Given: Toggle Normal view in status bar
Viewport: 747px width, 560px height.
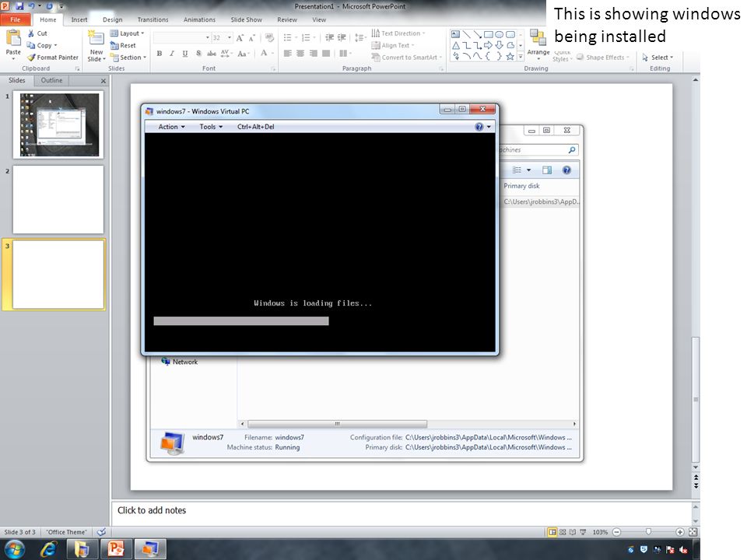Looking at the screenshot, I should point(552,532).
